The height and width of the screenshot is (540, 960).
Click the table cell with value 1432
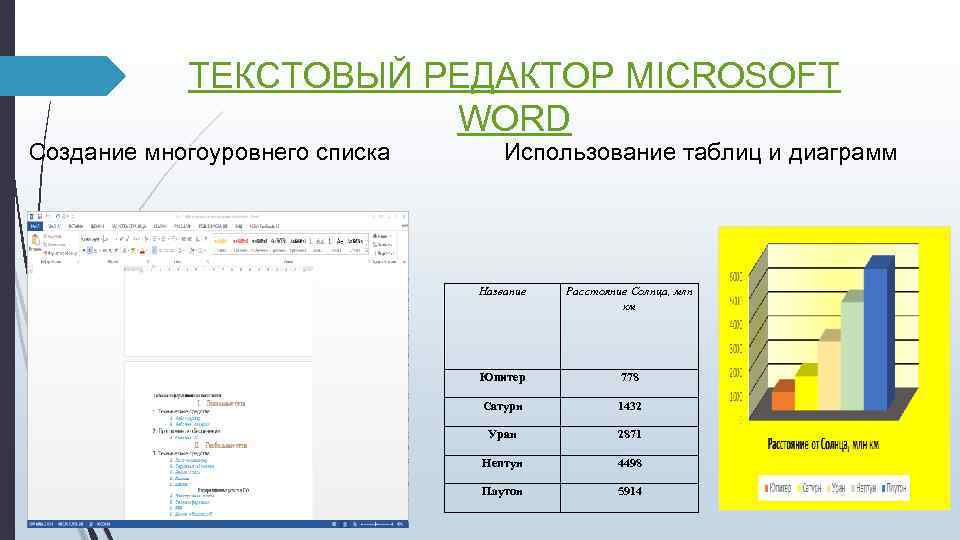pyautogui.click(x=629, y=412)
